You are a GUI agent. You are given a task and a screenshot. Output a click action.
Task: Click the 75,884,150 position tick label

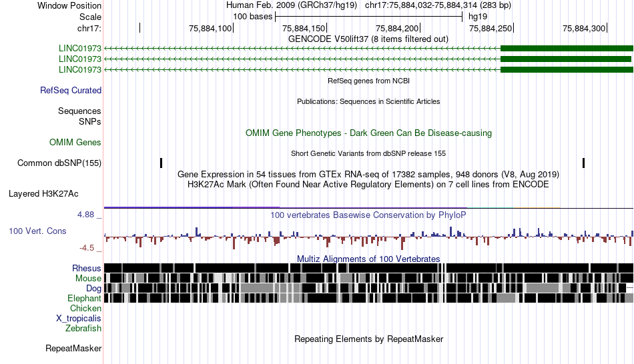pyautogui.click(x=304, y=28)
